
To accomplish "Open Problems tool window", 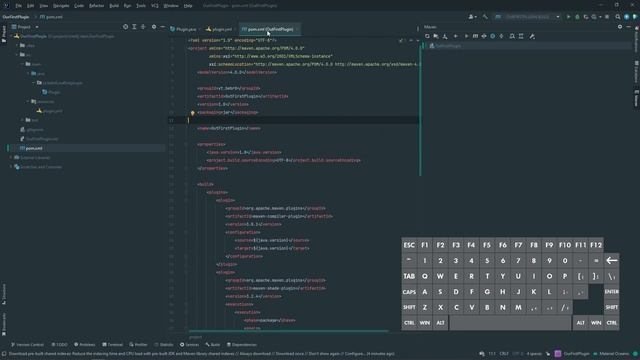I will tap(84, 345).
